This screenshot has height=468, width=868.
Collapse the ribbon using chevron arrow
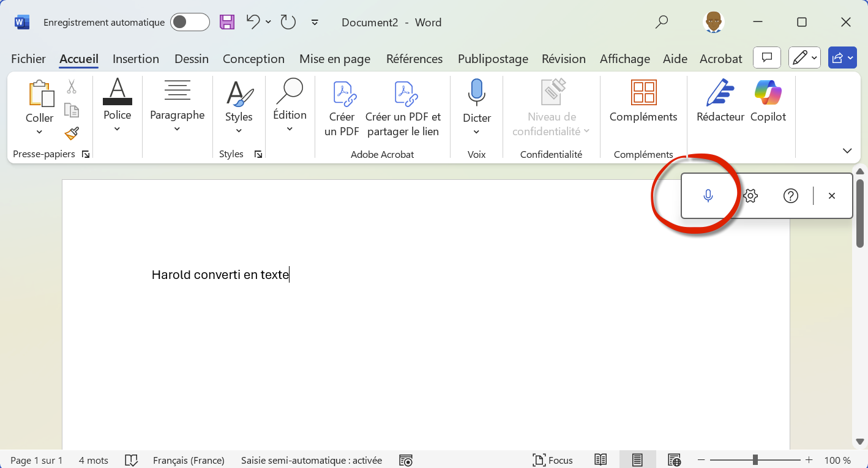click(847, 150)
